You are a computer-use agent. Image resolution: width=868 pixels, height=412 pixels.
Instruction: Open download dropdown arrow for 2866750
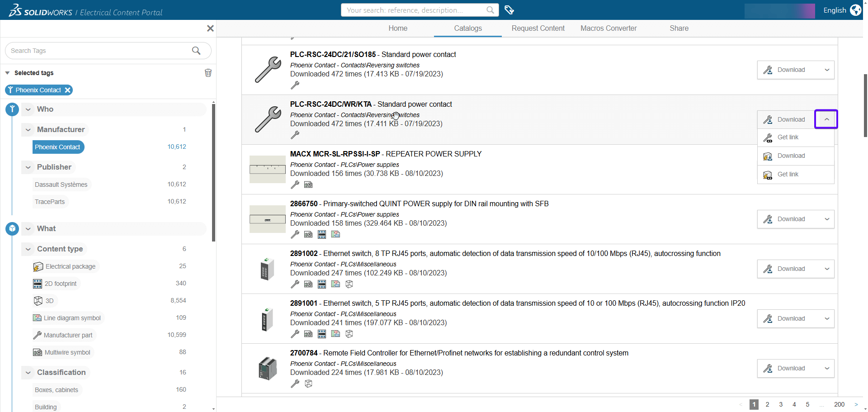point(827,219)
